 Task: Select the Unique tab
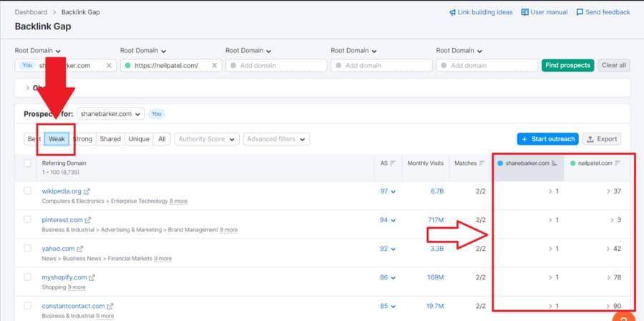point(139,139)
